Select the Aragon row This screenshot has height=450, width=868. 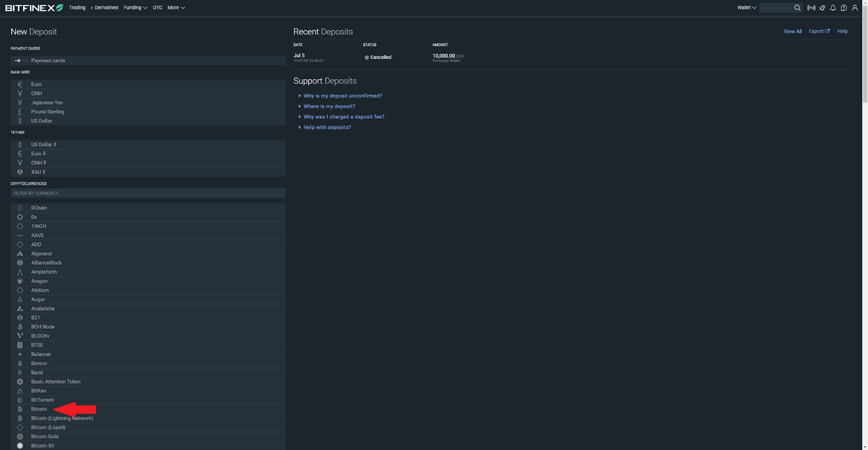click(x=148, y=281)
